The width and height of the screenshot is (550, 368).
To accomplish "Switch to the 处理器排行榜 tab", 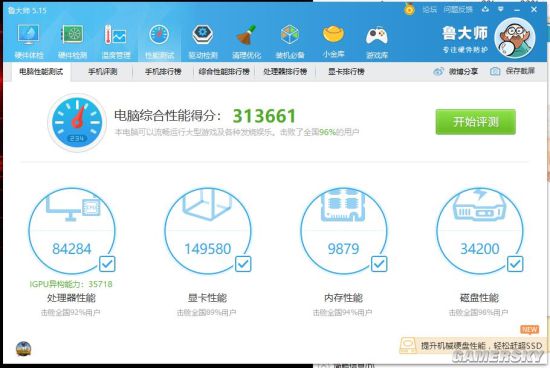I will (285, 72).
